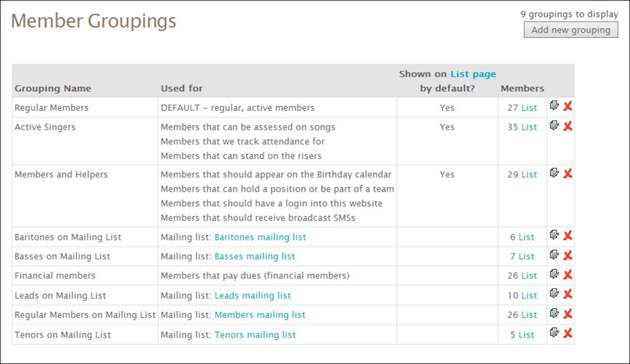The image size is (630, 364).
Task: Delete the Regular Members grouping
Action: coord(567,106)
